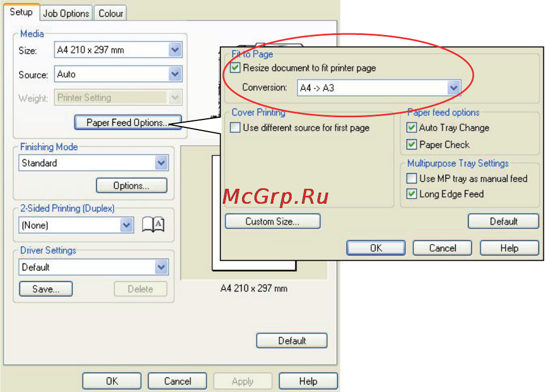Confirm Paper Feed Options dialog with OK
Image resolution: width=545 pixels, height=392 pixels.
376,248
